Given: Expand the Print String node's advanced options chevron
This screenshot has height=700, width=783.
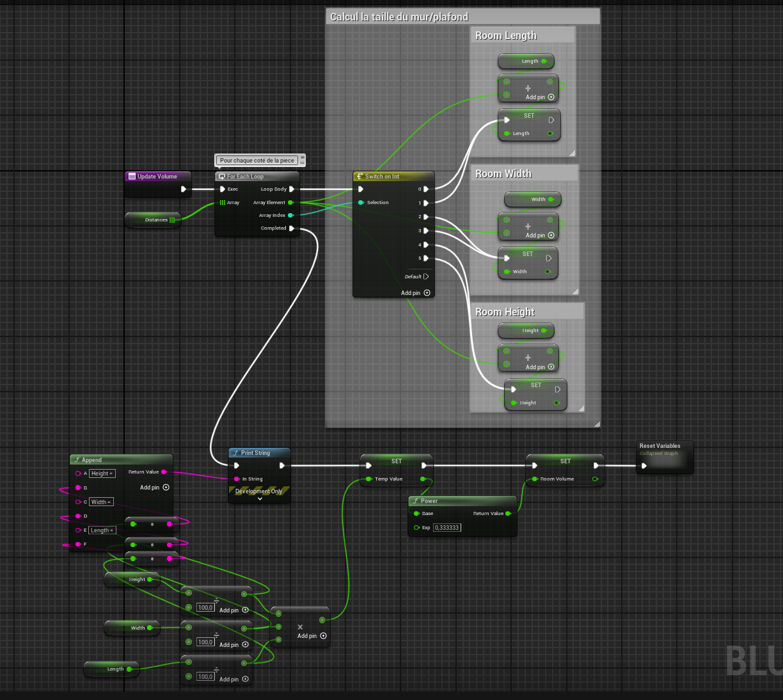Looking at the screenshot, I should 260,499.
